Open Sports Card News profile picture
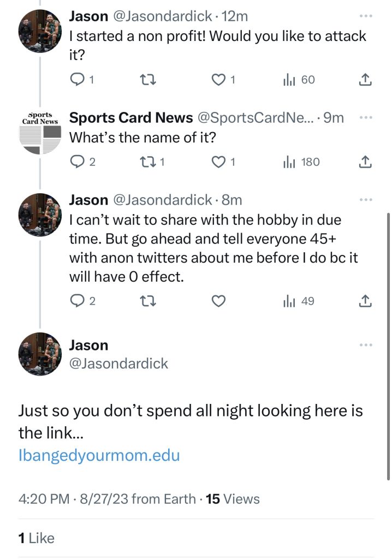Image resolution: width=392 pixels, height=559 pixels. [x=40, y=132]
